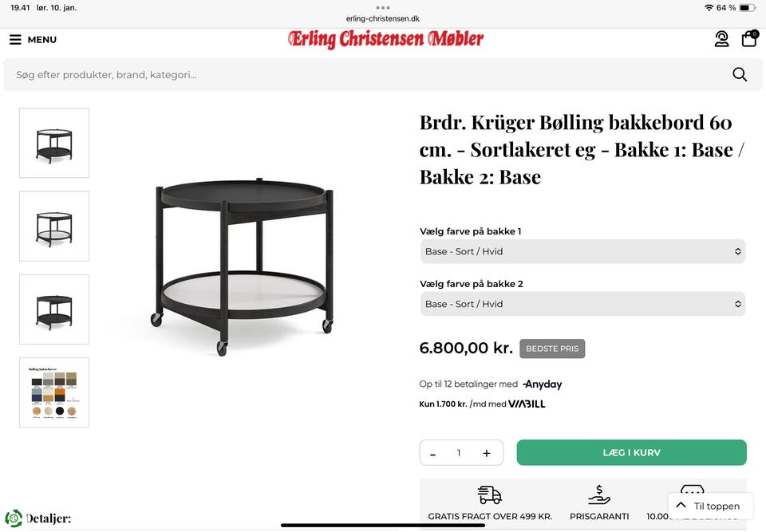Click the search magnifier icon
The width and height of the screenshot is (766, 532).
740,74
